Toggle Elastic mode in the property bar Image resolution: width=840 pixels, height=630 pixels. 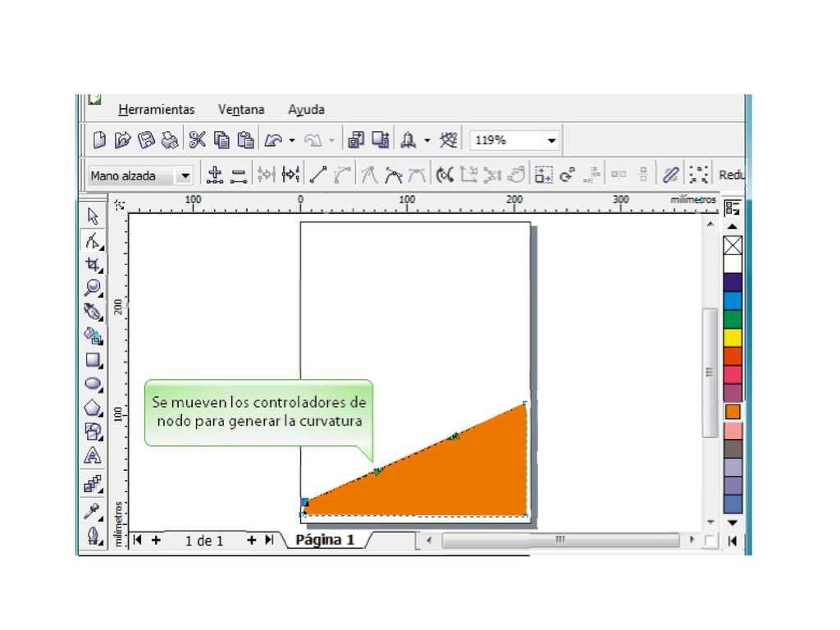(x=671, y=175)
